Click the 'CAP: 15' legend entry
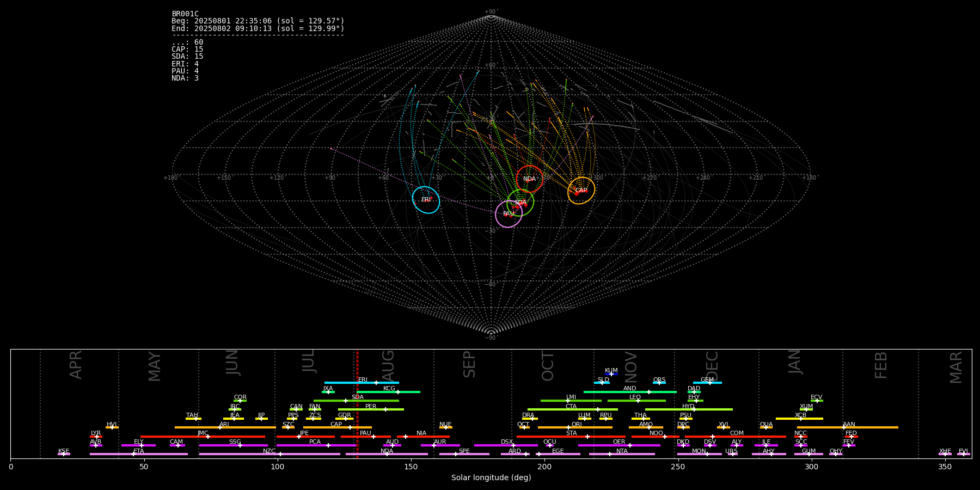 187,50
